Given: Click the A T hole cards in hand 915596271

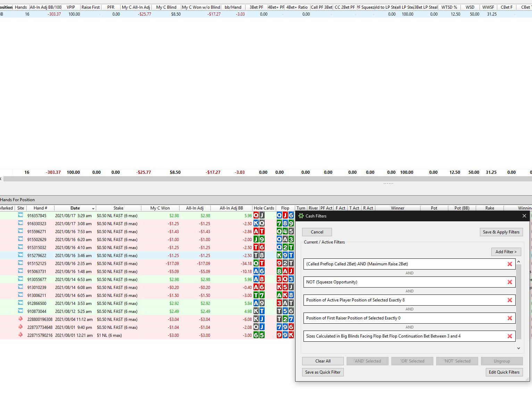Looking at the screenshot, I should click(x=259, y=231).
